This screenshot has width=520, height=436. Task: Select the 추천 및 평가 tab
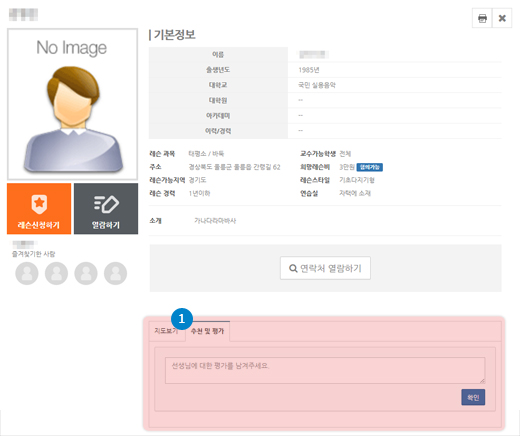207,331
